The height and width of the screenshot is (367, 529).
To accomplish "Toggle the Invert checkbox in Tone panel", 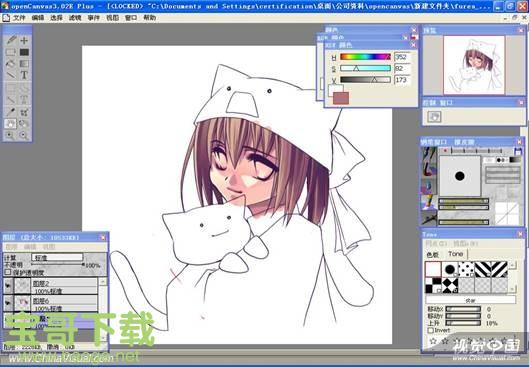I will pyautogui.click(x=430, y=331).
